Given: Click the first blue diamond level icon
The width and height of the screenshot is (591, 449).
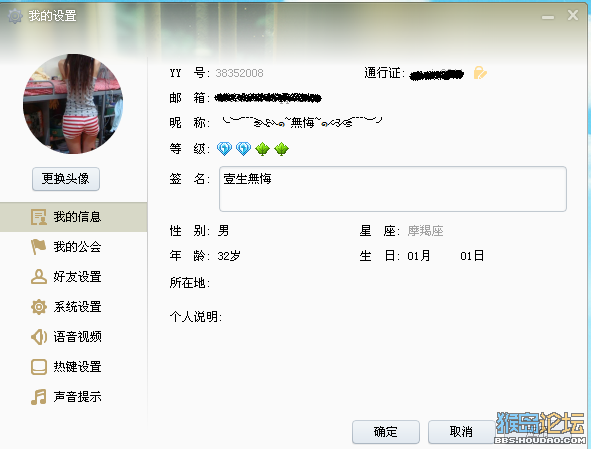Looking at the screenshot, I should 224,149.
